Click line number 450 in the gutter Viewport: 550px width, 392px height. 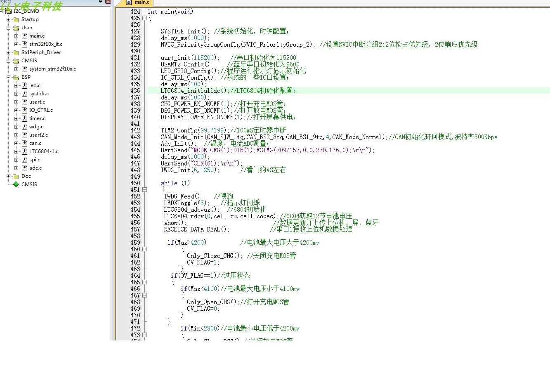[x=135, y=183]
